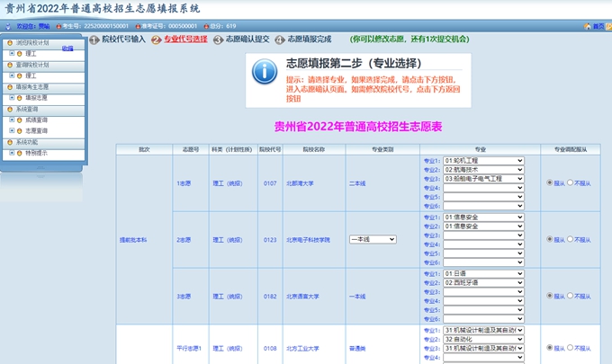Expand 理工 node under 查询院校计划
The width and height of the screenshot is (612, 364).
(12, 75)
